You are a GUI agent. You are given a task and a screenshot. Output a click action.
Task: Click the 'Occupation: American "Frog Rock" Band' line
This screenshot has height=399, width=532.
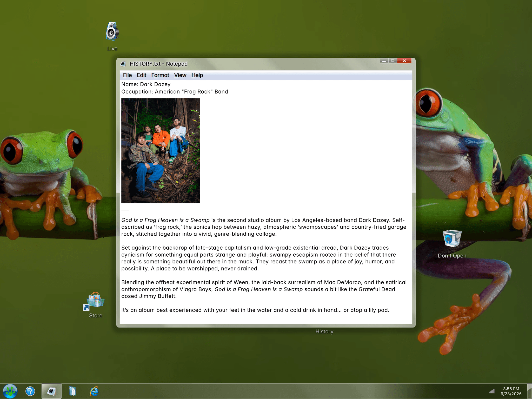click(x=175, y=92)
